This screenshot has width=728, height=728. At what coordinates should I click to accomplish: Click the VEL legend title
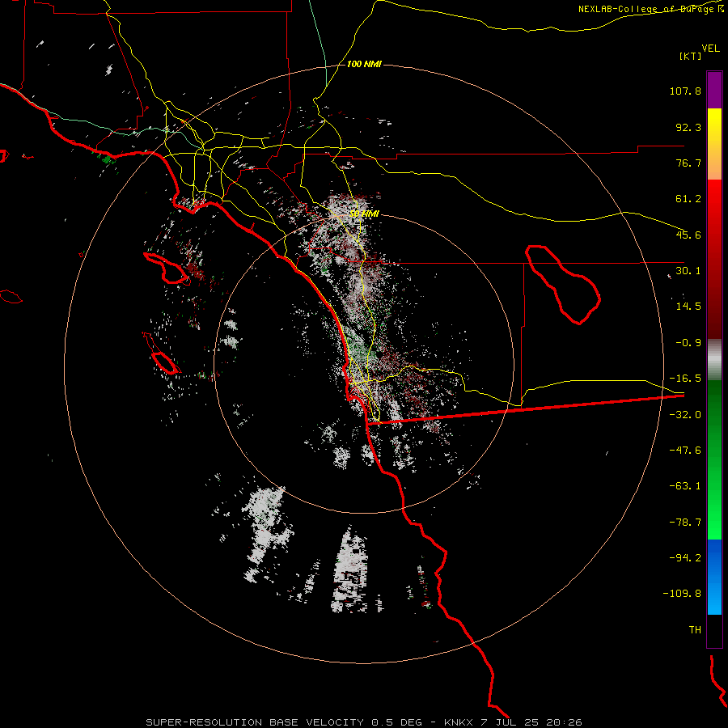(x=710, y=49)
